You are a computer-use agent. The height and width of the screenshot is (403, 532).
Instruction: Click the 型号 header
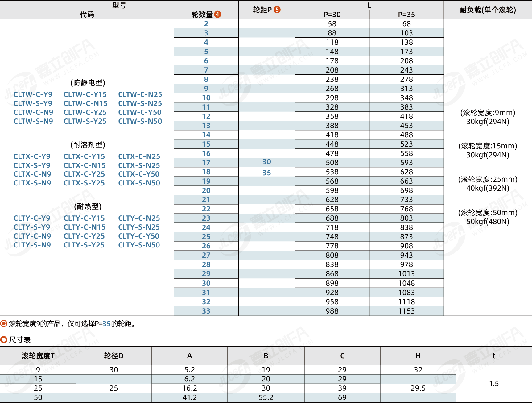[x=119, y=5]
